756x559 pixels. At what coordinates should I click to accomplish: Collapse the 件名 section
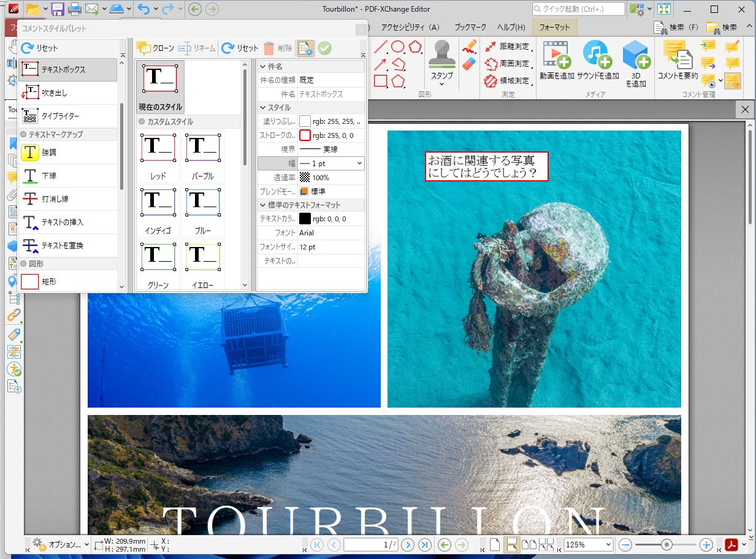[x=262, y=66]
